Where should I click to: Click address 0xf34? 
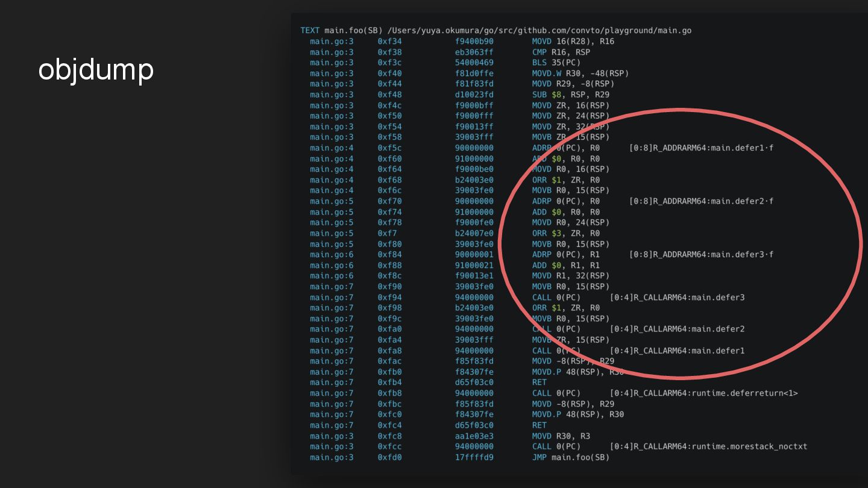pyautogui.click(x=389, y=42)
